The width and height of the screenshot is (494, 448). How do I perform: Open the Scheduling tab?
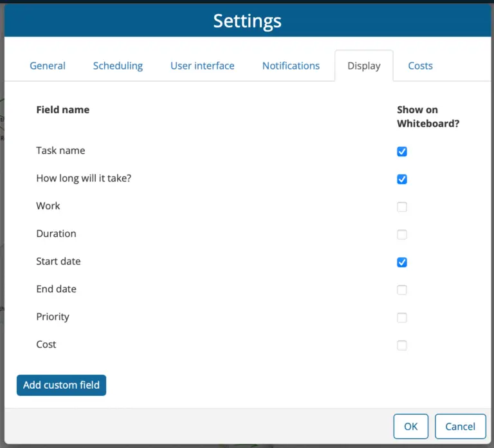pyautogui.click(x=118, y=66)
